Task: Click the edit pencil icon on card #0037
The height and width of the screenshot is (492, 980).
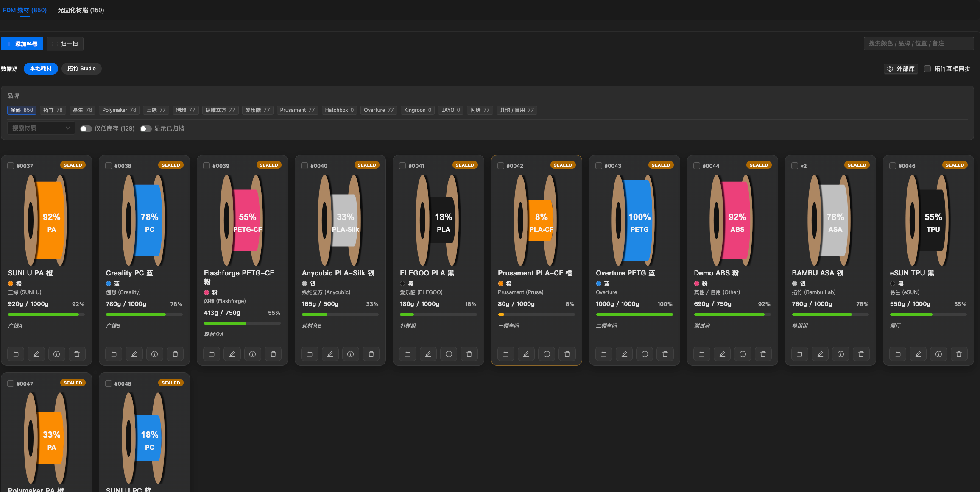Action: coord(36,354)
